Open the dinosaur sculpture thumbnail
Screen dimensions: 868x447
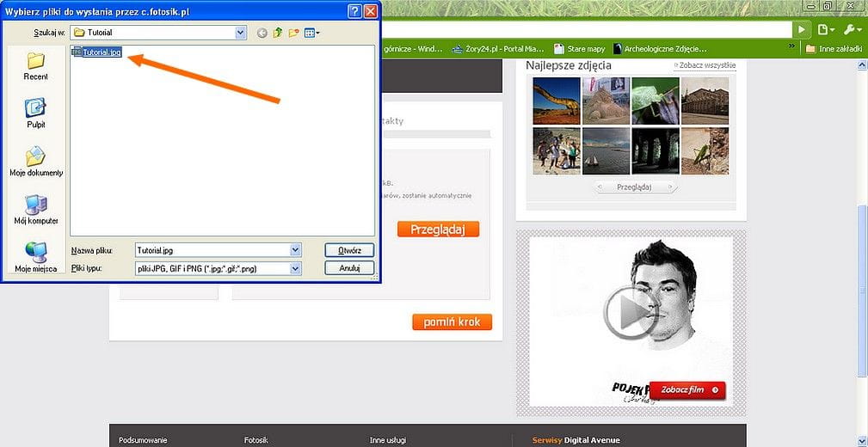tap(557, 100)
